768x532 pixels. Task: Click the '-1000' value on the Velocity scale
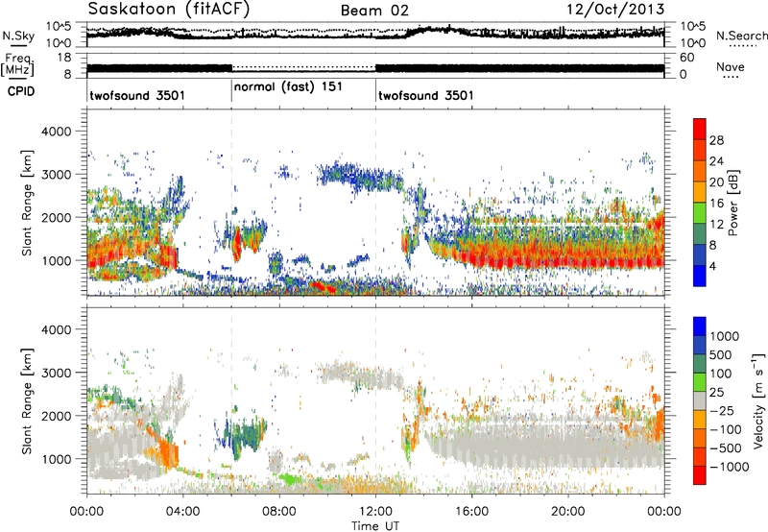[730, 467]
